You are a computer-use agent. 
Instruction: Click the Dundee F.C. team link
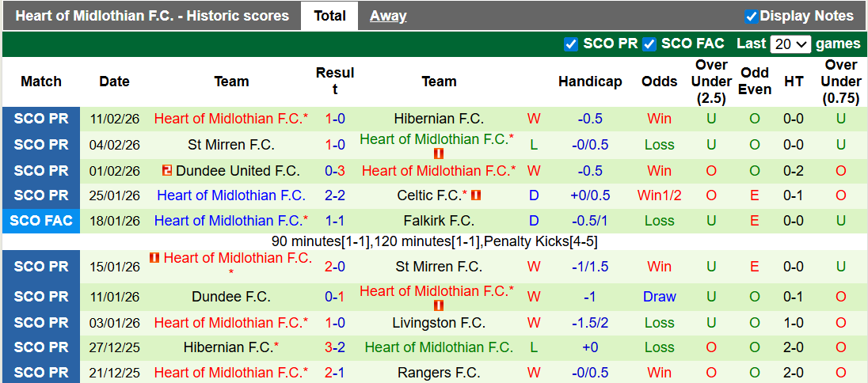[231, 298]
